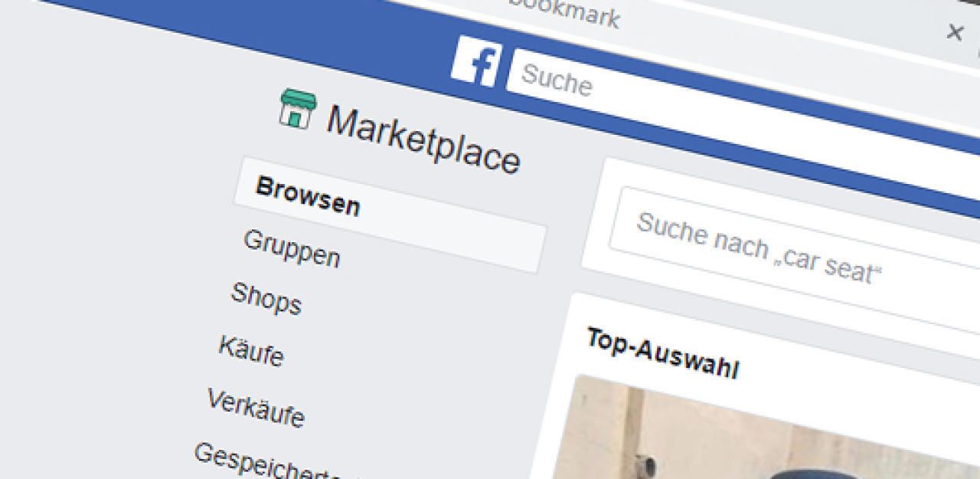Open the Gruppen section
The image size is (980, 479).
click(292, 248)
